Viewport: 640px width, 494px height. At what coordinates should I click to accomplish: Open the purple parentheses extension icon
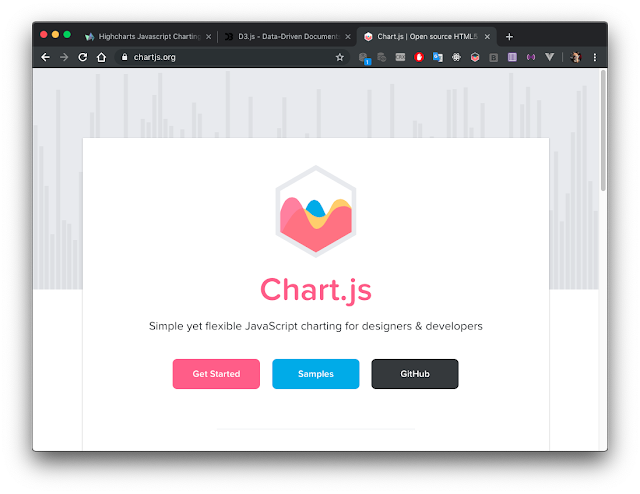pos(531,57)
